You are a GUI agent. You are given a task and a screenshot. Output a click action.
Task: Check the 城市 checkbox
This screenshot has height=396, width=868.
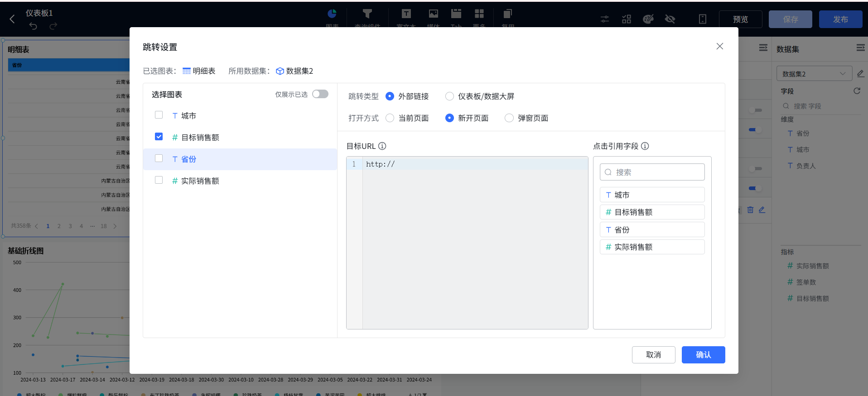click(159, 115)
